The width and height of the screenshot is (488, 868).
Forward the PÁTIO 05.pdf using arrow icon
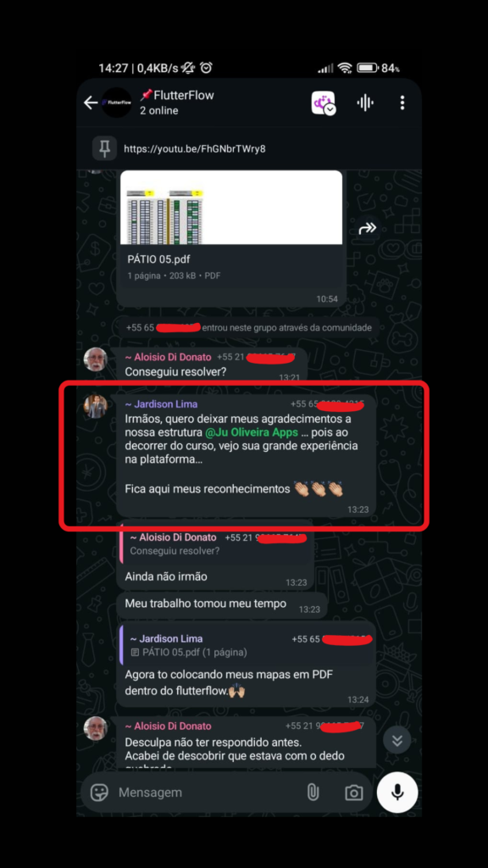pos(368,228)
